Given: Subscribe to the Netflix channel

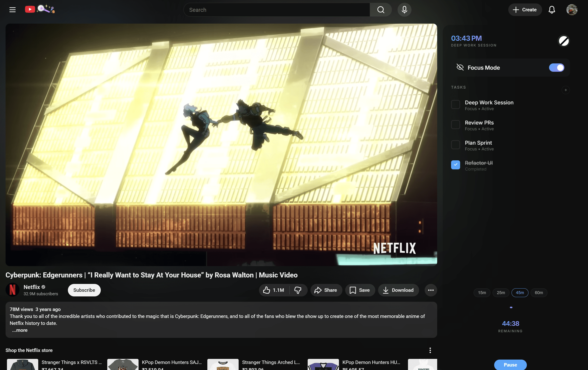Looking at the screenshot, I should click(x=84, y=290).
